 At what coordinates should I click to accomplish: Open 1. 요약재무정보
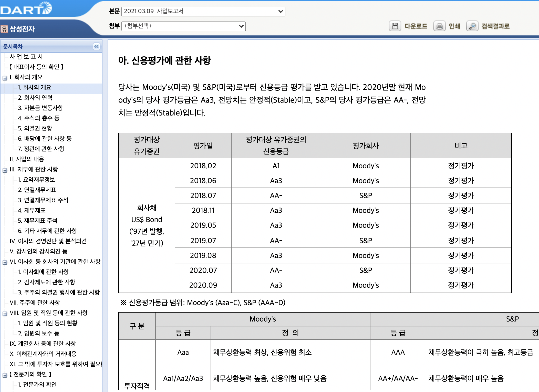(36, 180)
